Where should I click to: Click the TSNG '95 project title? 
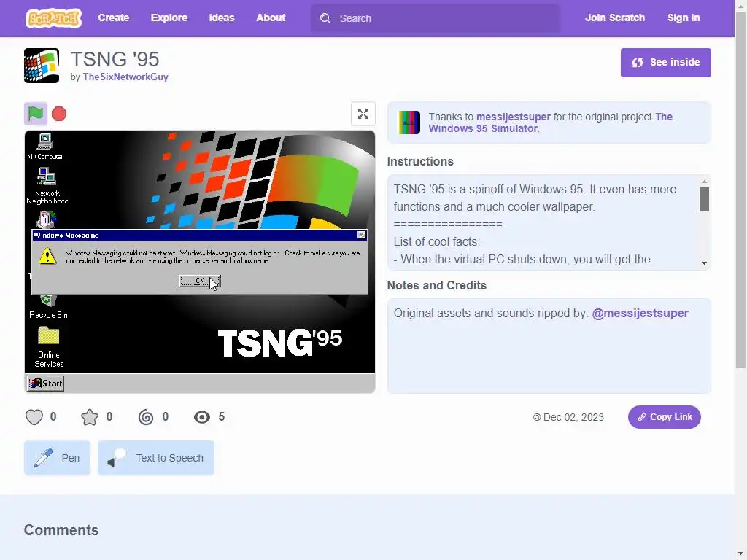(x=115, y=60)
